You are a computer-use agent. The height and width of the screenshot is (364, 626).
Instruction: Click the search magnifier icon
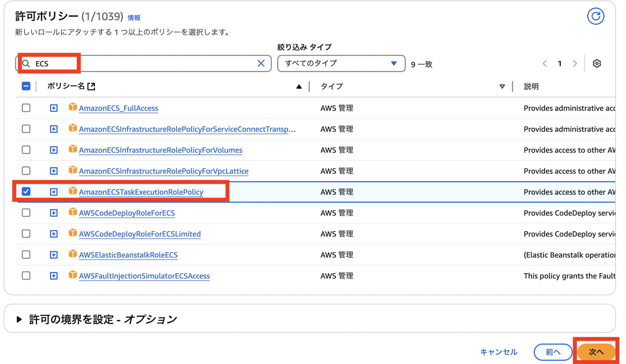[26, 64]
